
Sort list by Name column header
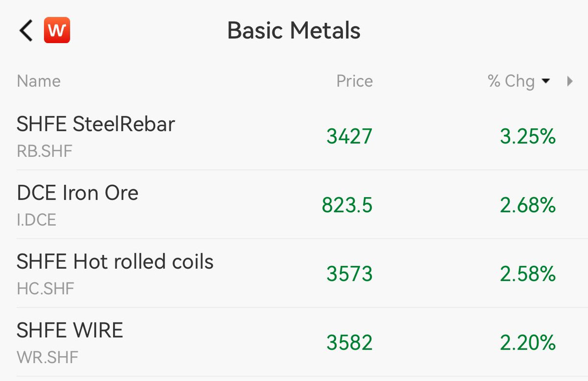click(x=39, y=81)
